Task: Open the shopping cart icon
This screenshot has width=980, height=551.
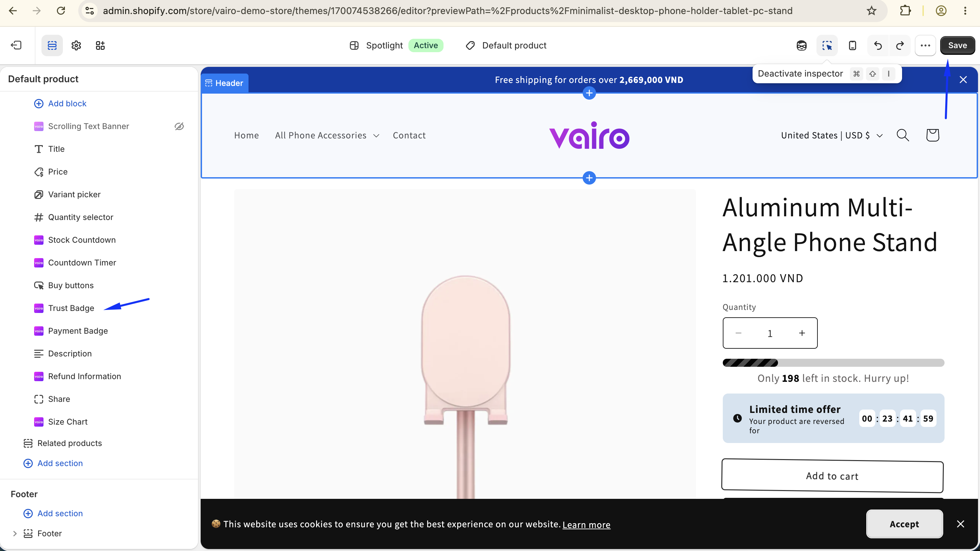Action: click(x=933, y=135)
